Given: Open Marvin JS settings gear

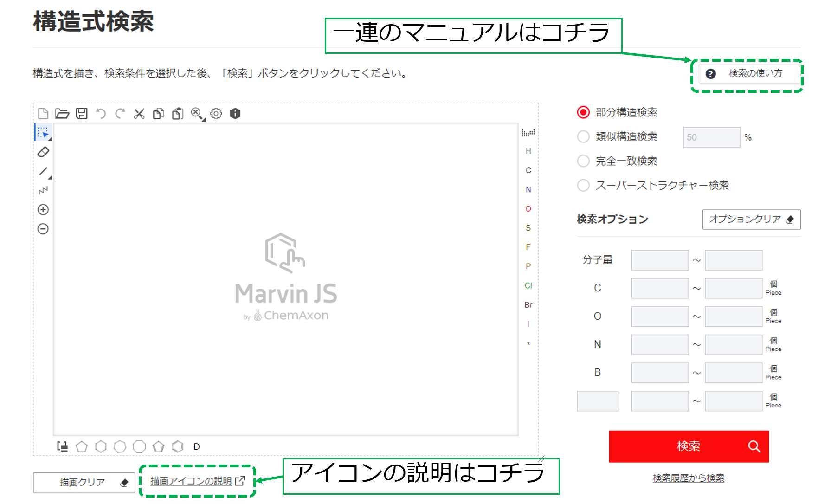Looking at the screenshot, I should click(x=216, y=114).
